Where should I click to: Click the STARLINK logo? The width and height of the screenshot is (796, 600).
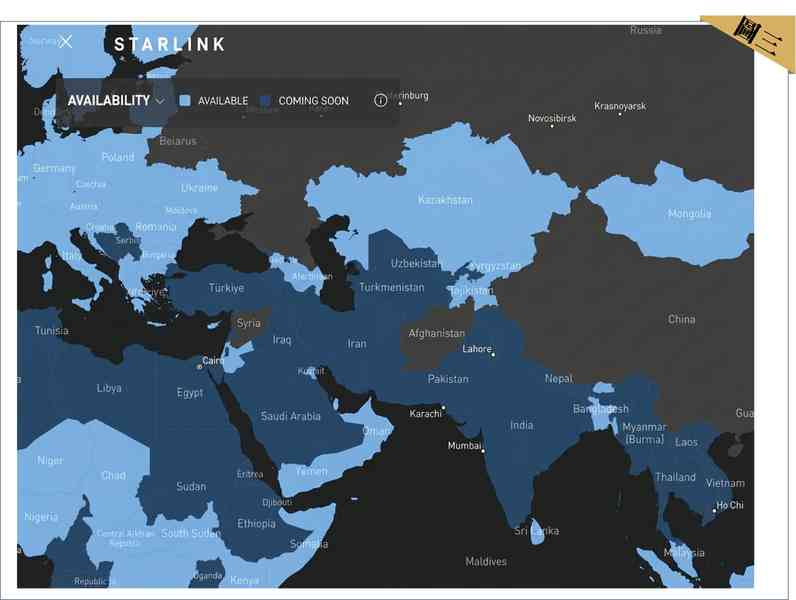[x=170, y=45]
